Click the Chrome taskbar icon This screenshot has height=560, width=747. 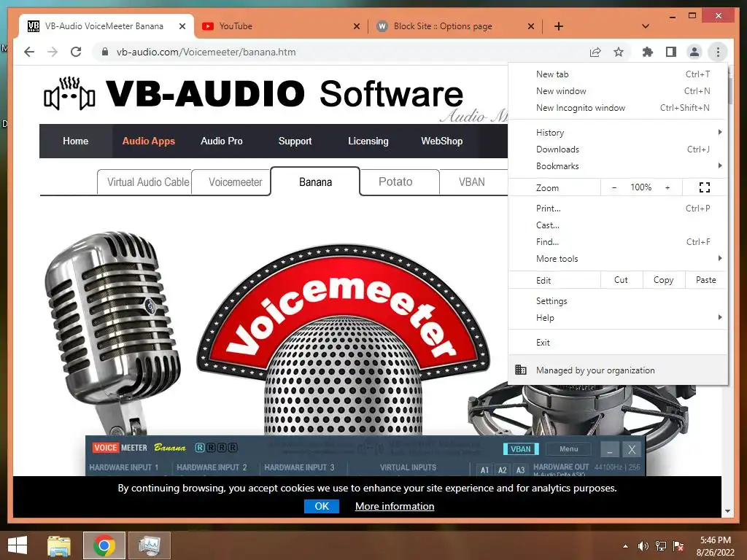104,545
